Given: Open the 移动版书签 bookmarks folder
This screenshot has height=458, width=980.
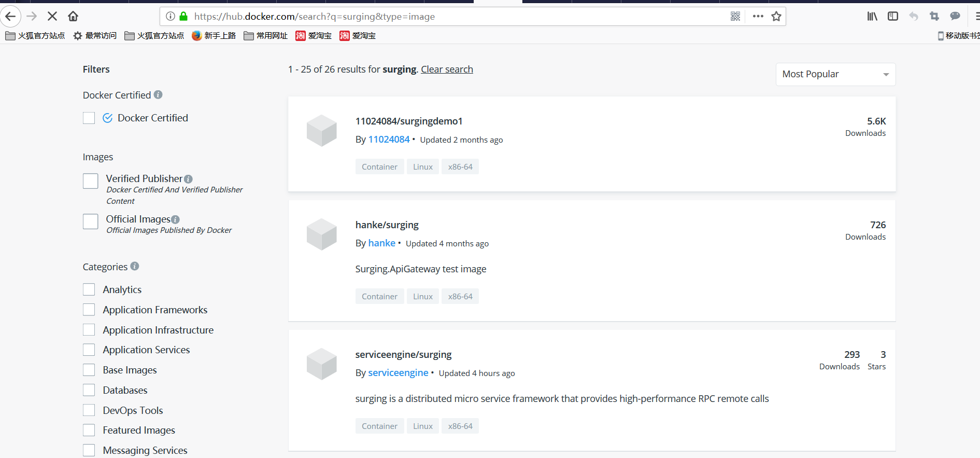Looking at the screenshot, I should 959,36.
